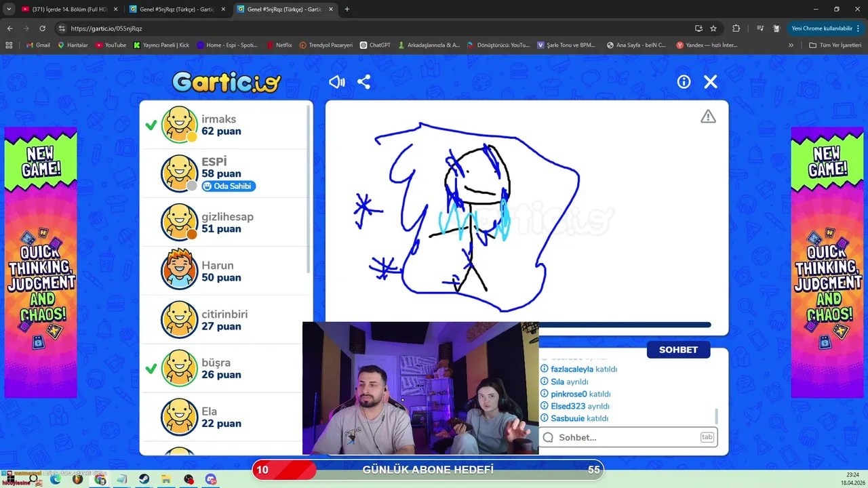Click the right New Game ad banner
Screen dimensions: 868x488
tap(827, 262)
